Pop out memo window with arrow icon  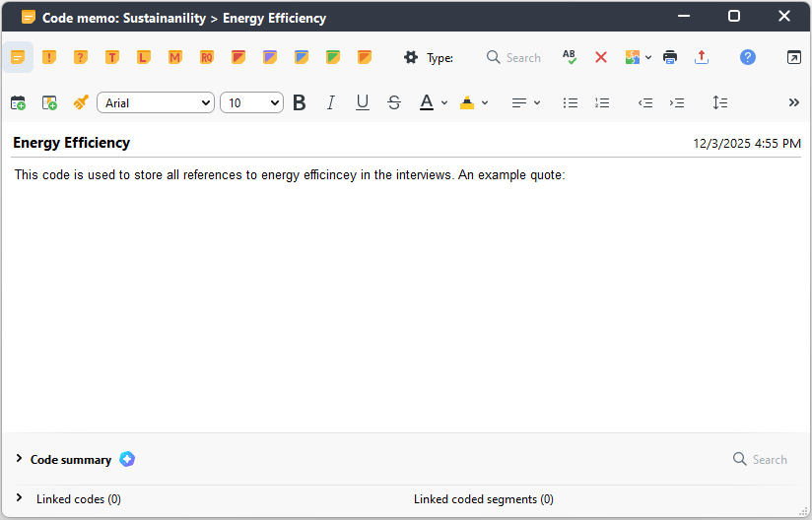tap(794, 57)
